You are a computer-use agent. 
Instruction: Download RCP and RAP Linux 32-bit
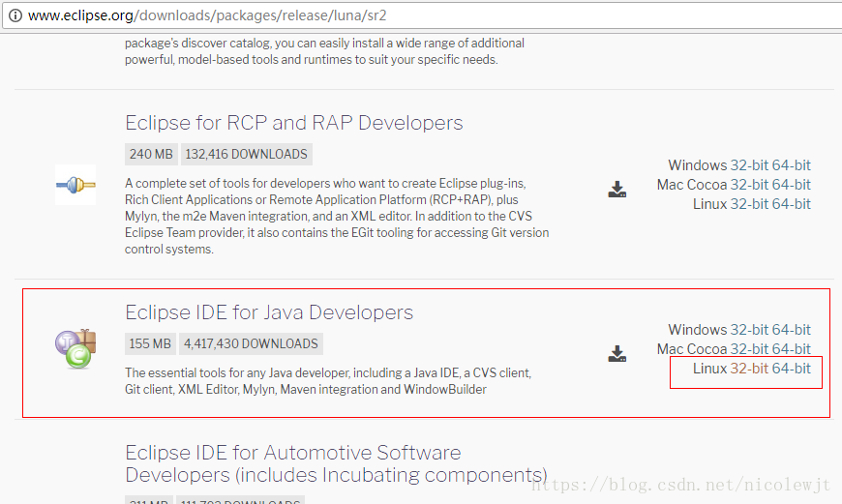tap(749, 204)
